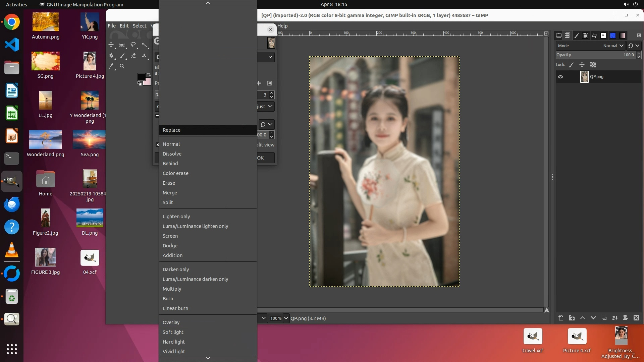
Task: Choose Overlay blend mode from list
Action: tap(171, 322)
